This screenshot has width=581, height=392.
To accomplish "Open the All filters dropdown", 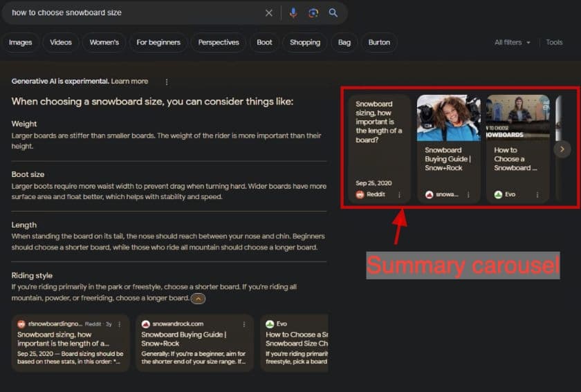I will [513, 42].
